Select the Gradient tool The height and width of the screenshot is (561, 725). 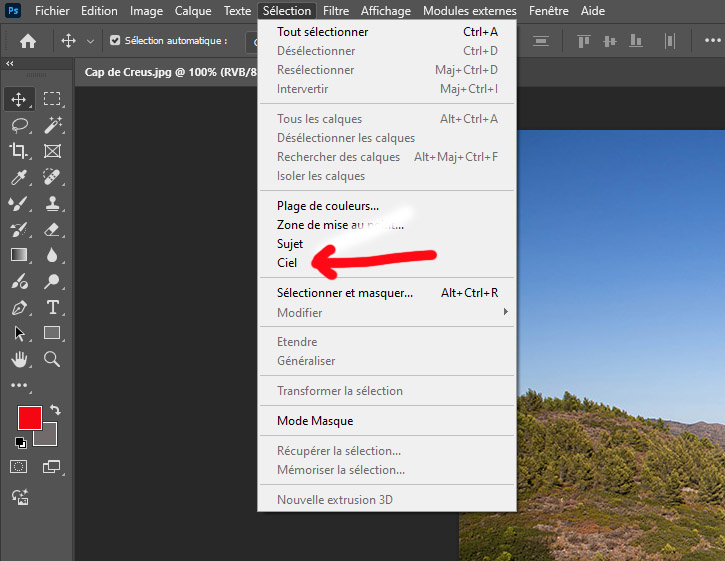pyautogui.click(x=19, y=255)
